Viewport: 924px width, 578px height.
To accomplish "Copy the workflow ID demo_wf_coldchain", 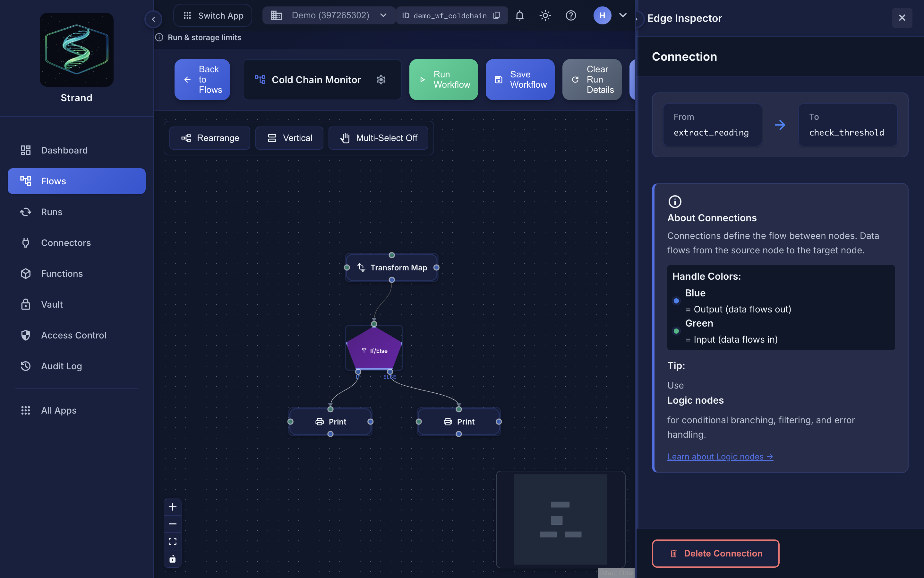I will pos(497,16).
